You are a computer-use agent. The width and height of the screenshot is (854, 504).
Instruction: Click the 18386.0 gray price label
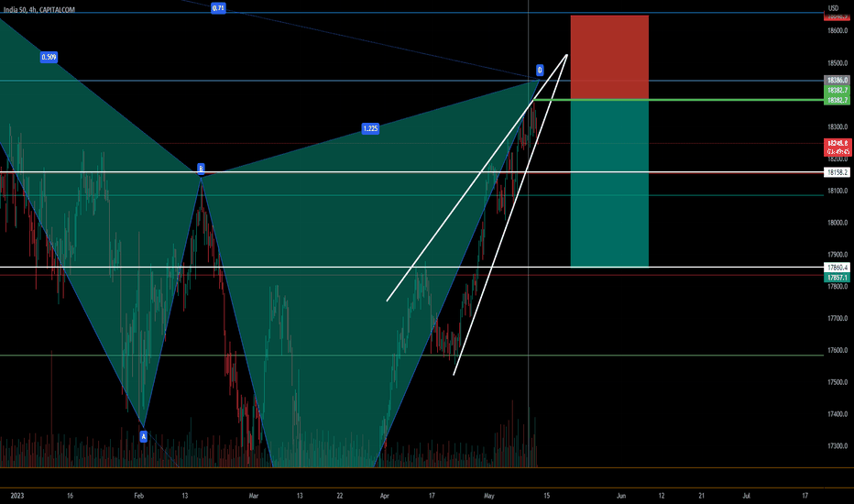(x=838, y=80)
